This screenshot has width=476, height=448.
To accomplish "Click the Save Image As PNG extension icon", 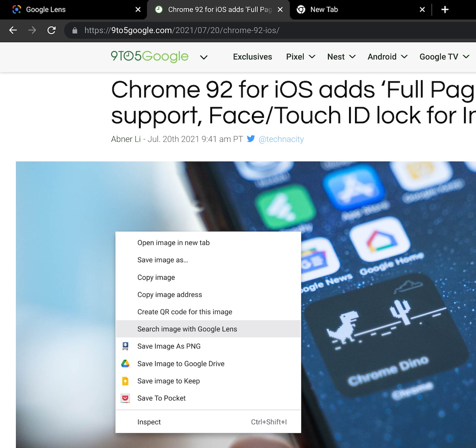I will pyautogui.click(x=125, y=346).
